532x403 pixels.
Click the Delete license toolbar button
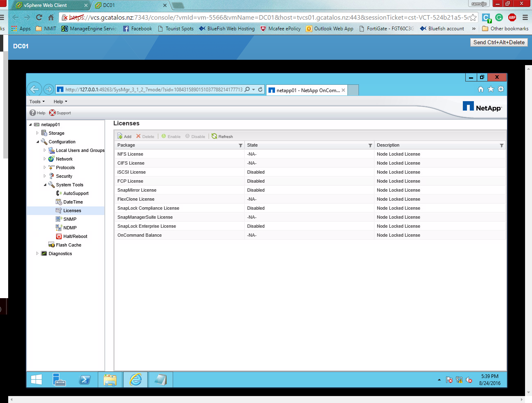145,136
